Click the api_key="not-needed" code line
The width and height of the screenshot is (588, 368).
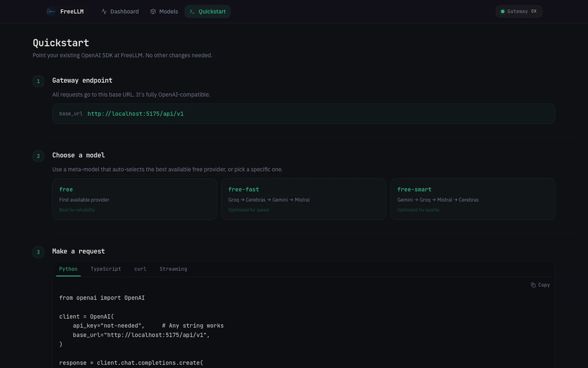(x=148, y=326)
